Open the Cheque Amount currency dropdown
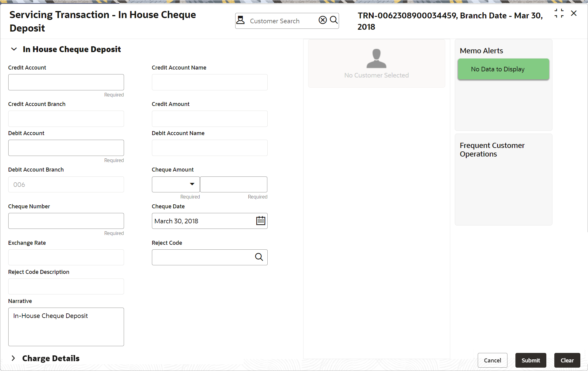Screen dimensions: 588x371 [175, 184]
